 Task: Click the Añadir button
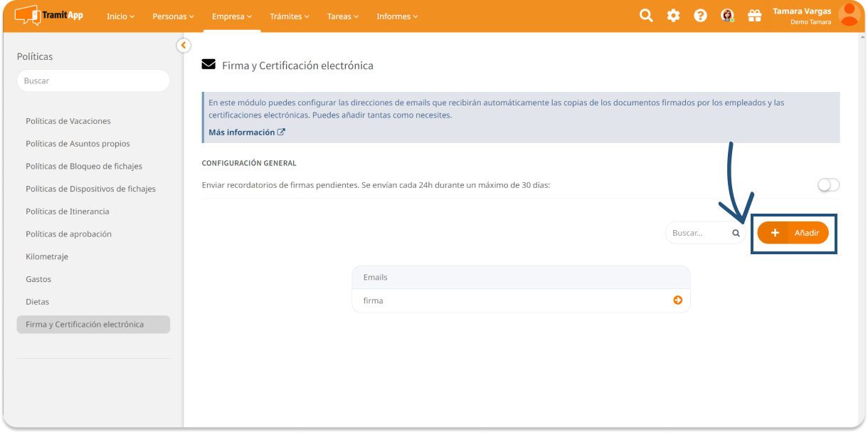pyautogui.click(x=793, y=233)
